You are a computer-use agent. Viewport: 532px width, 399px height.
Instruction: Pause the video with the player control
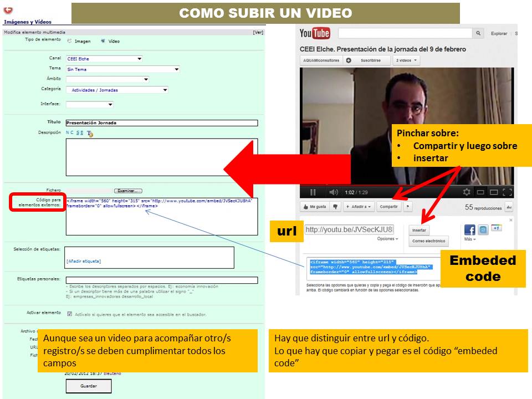point(313,192)
